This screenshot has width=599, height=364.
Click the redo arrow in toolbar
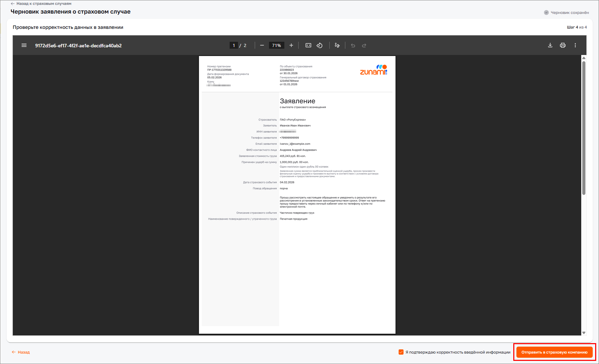364,46
